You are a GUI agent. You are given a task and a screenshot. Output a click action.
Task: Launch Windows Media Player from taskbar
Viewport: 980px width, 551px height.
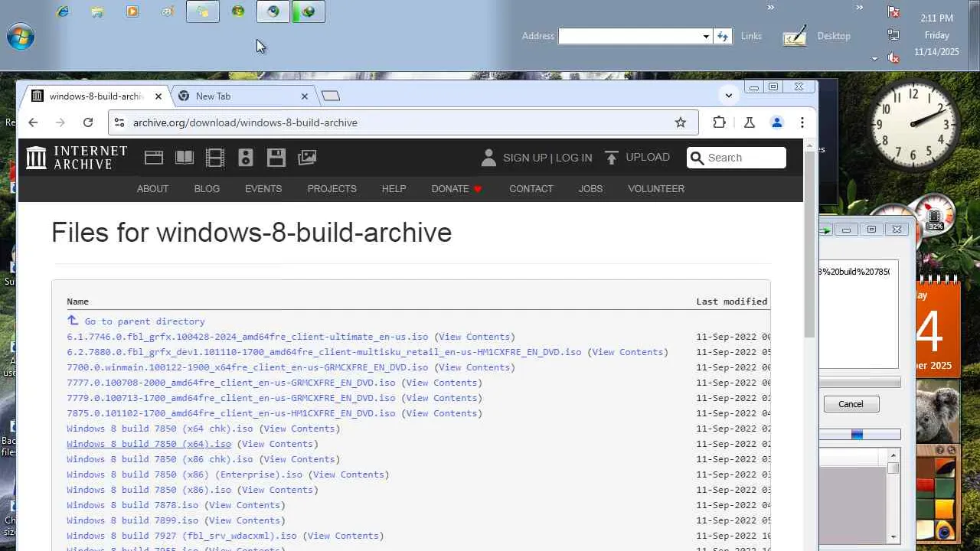[132, 11]
